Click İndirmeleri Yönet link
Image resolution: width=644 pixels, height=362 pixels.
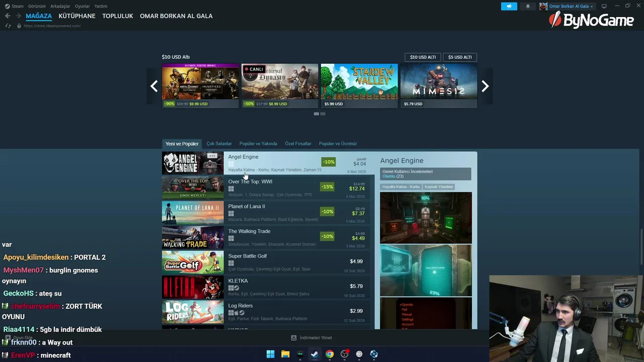click(x=315, y=338)
